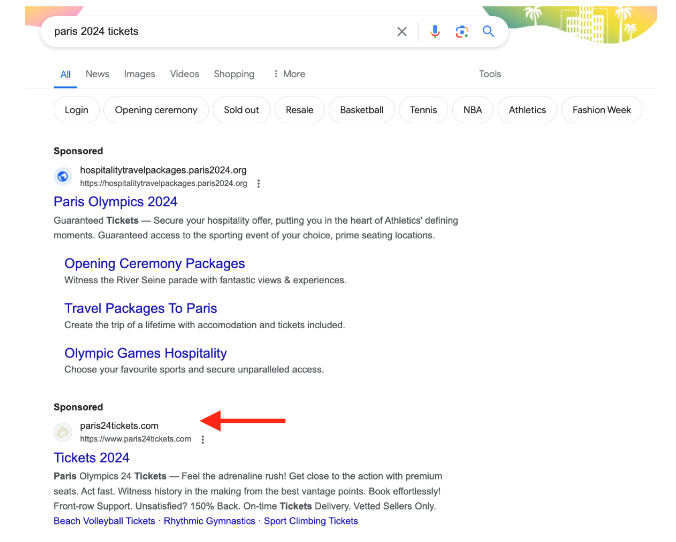The height and width of the screenshot is (542, 676).
Task: Switch to the Shopping tab
Action: 234,74
